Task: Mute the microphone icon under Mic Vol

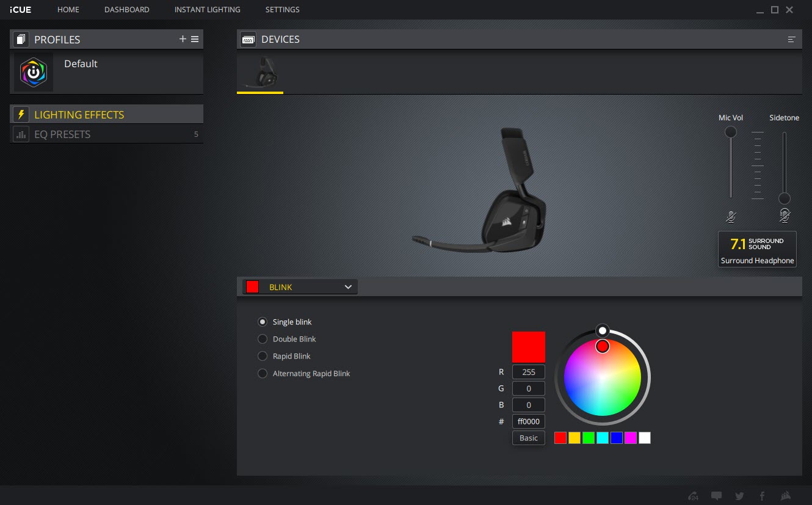Action: [x=731, y=216]
